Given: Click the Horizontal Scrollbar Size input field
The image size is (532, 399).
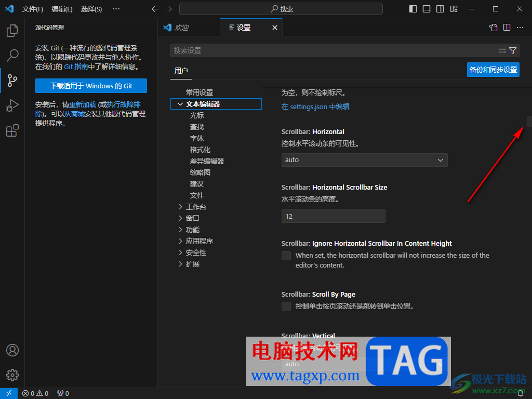Looking at the screenshot, I should point(333,216).
